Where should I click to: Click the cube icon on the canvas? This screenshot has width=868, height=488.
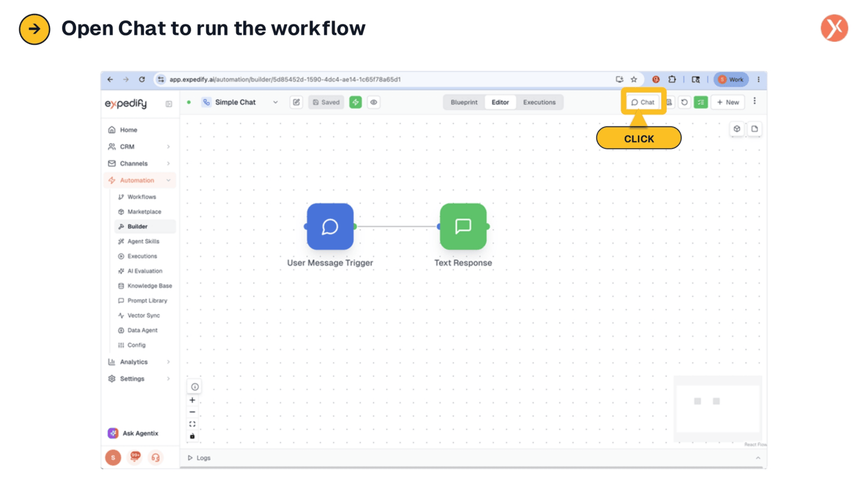[737, 129]
